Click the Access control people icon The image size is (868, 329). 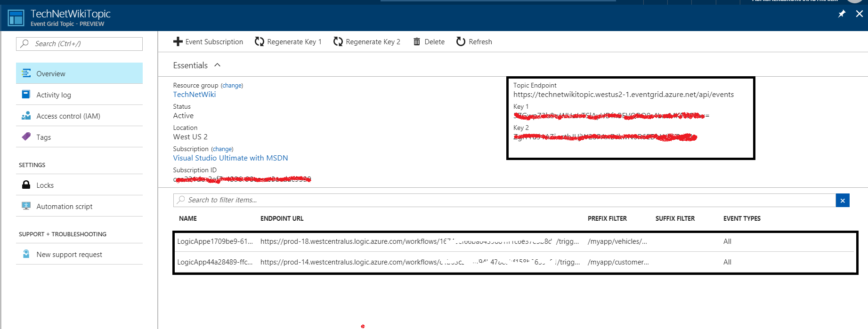(x=26, y=116)
